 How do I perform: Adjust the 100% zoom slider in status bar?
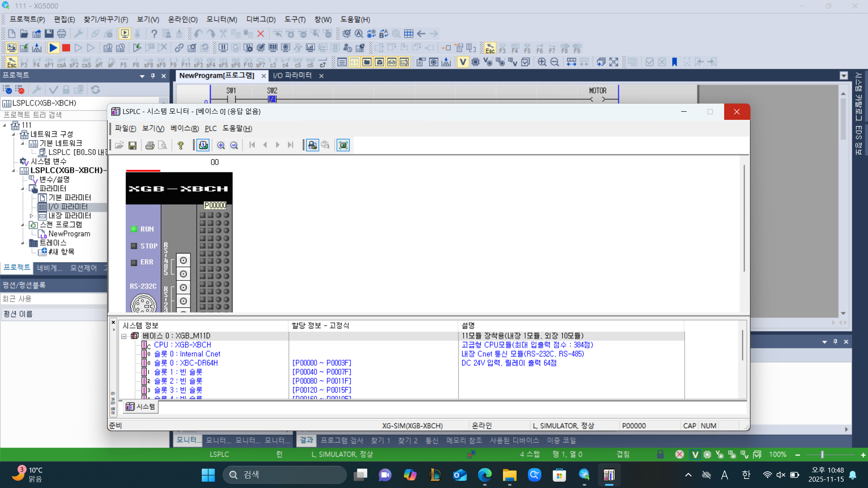(821, 455)
